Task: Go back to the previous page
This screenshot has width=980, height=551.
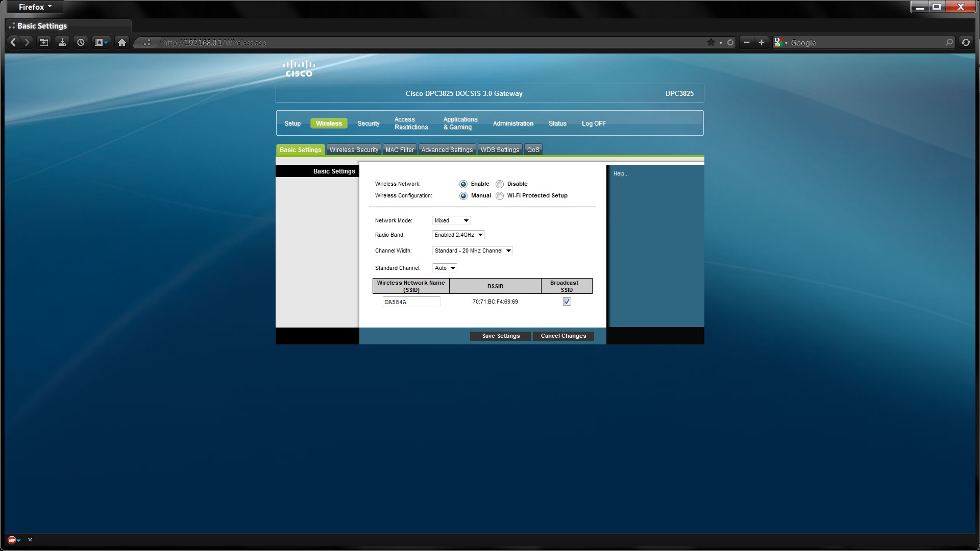Action: point(14,42)
